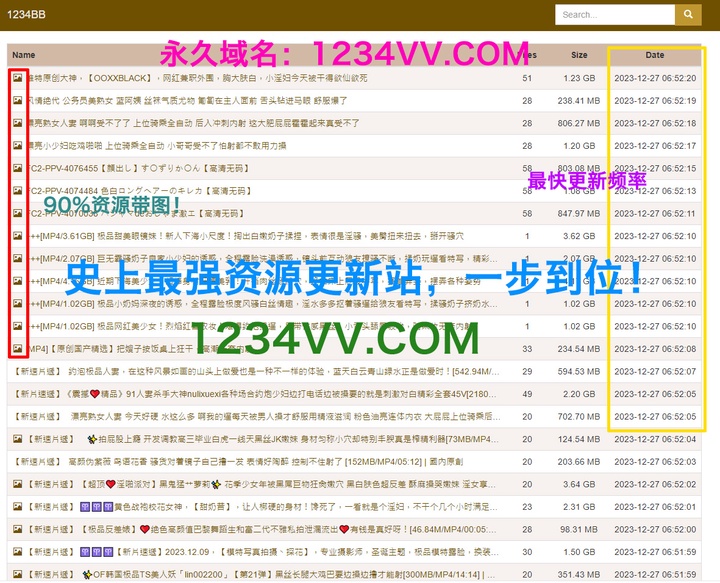Click image icon in the 3.64 GB row
720x583 pixels.
click(x=17, y=485)
